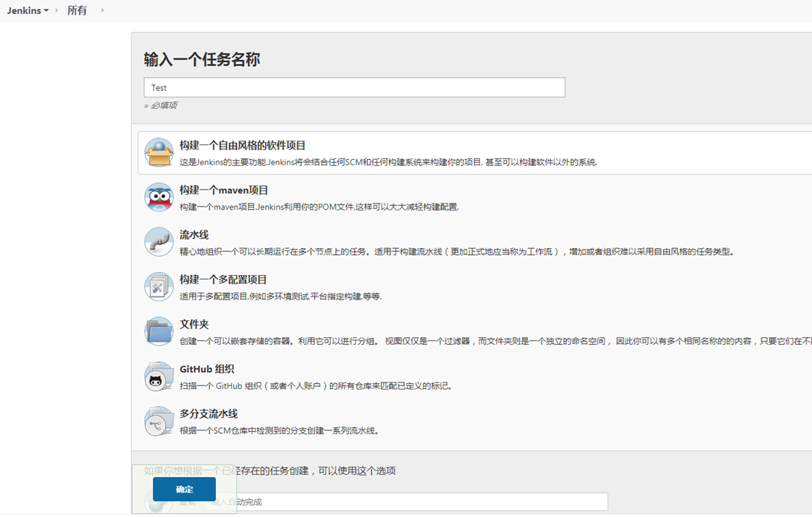
Task: Choose the 流水线 item title
Action: click(x=194, y=234)
